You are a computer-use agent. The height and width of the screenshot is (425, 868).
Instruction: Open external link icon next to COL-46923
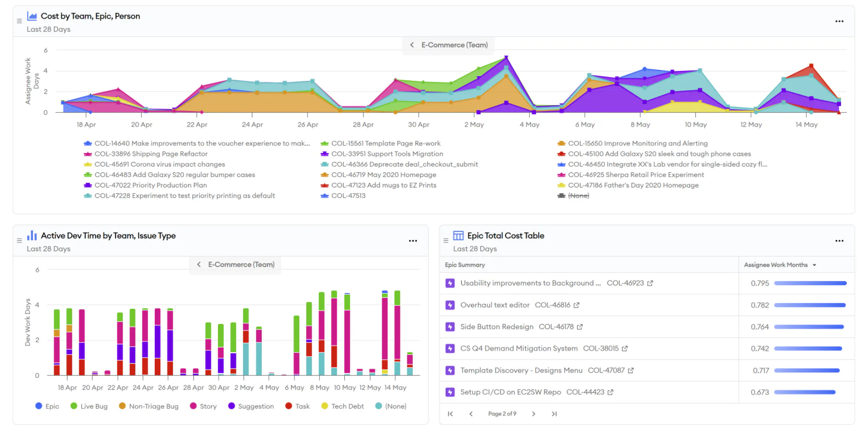pos(650,283)
